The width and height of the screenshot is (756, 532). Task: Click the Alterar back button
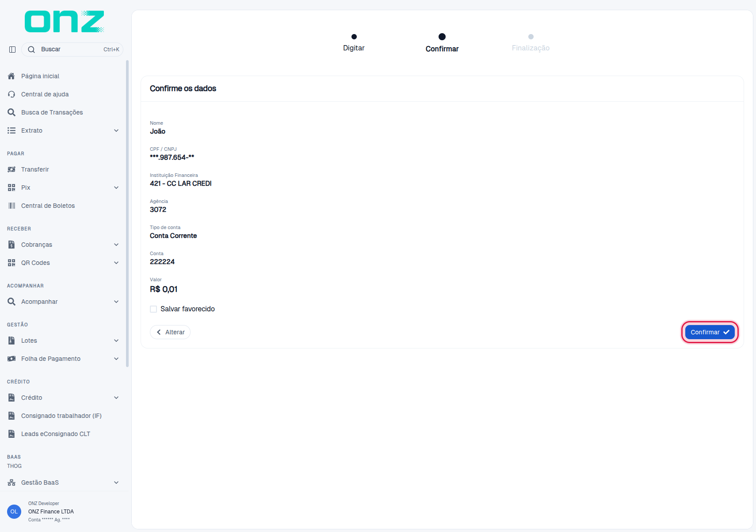pyautogui.click(x=170, y=332)
